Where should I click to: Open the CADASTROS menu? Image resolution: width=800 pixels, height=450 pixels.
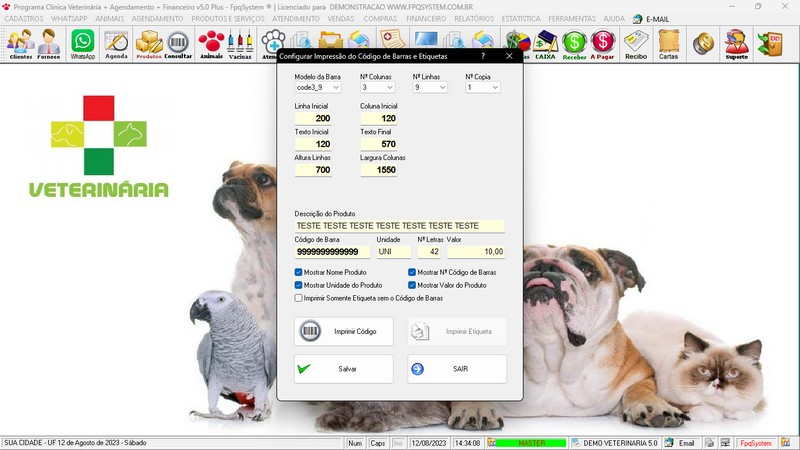point(24,19)
